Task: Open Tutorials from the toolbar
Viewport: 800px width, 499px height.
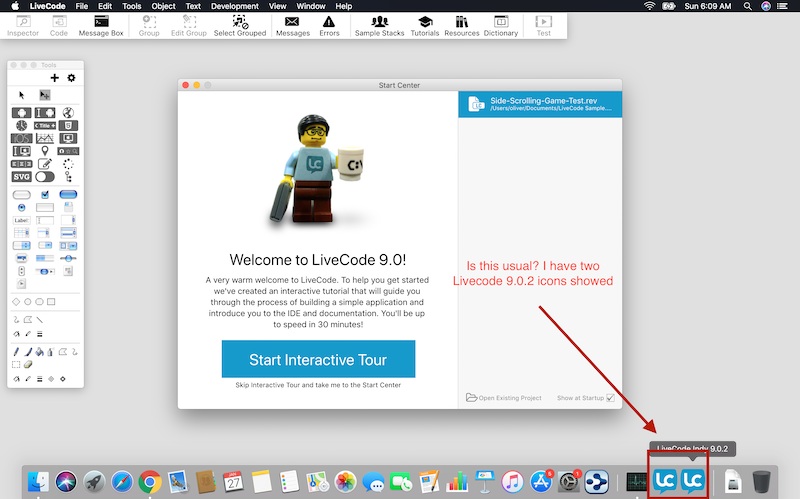Action: (x=425, y=26)
